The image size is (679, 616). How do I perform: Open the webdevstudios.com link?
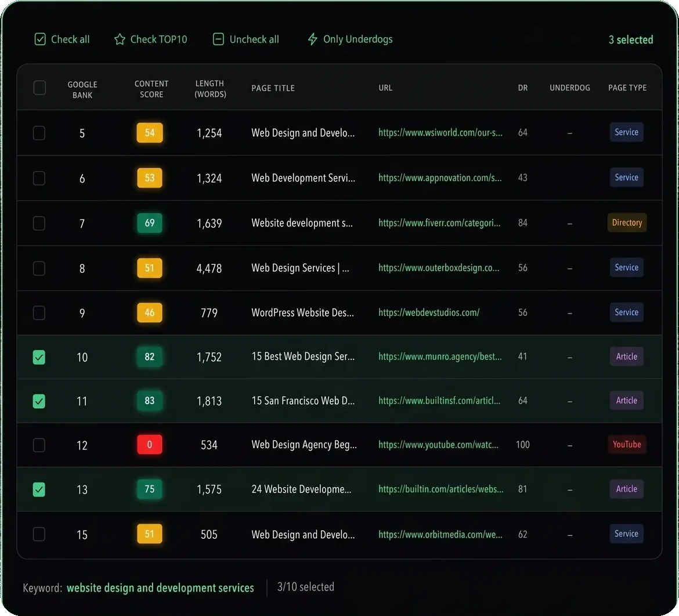[x=429, y=312]
